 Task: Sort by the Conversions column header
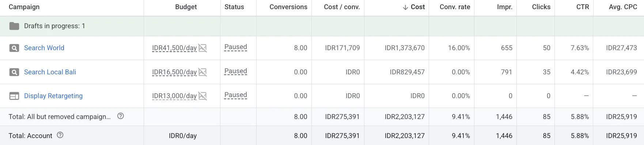288,7
